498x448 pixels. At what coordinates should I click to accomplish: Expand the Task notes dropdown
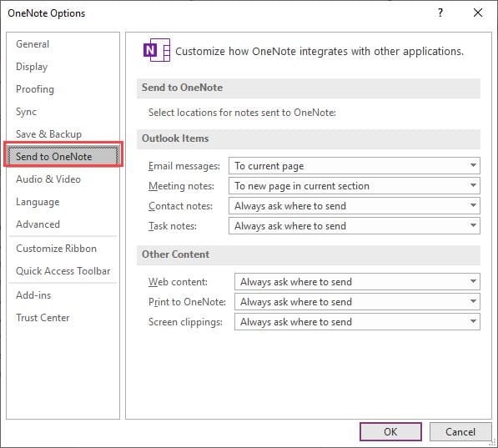coord(355,225)
